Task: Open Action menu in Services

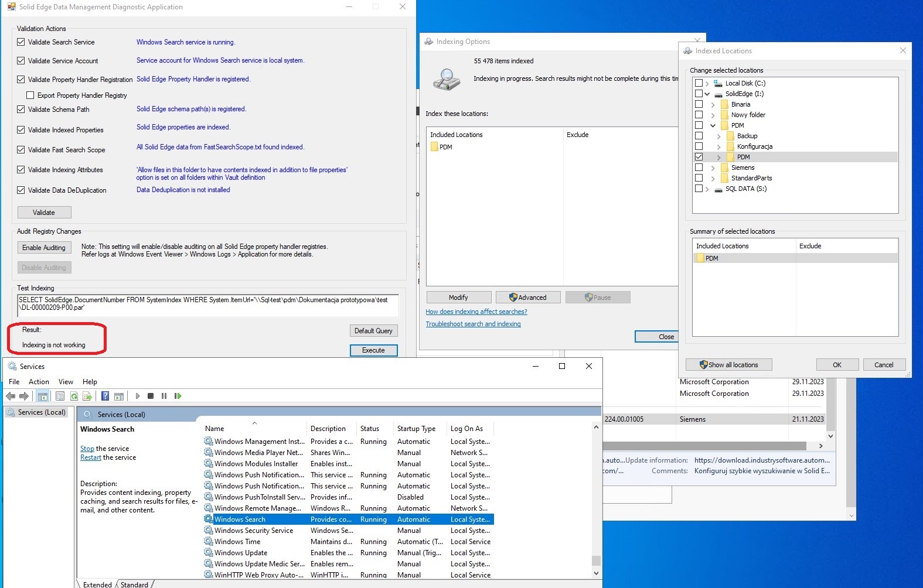Action: (39, 382)
